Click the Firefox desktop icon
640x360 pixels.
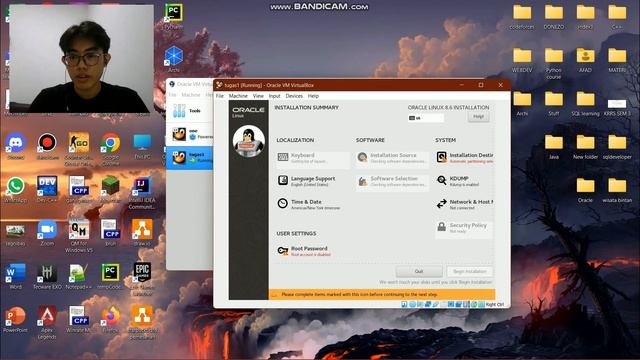pyautogui.click(x=111, y=320)
